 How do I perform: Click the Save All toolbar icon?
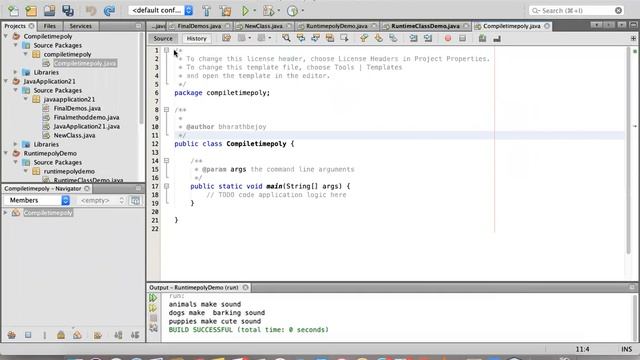pyautogui.click(x=68, y=11)
